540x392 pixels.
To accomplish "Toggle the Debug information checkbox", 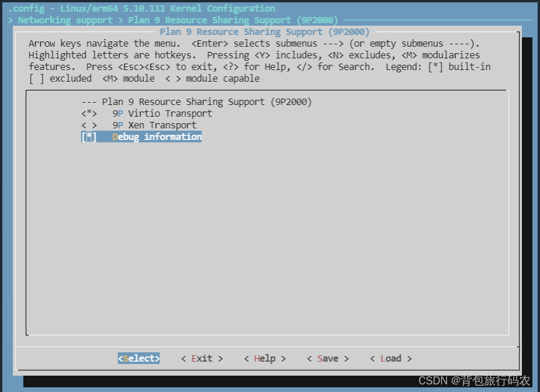I will (x=89, y=136).
